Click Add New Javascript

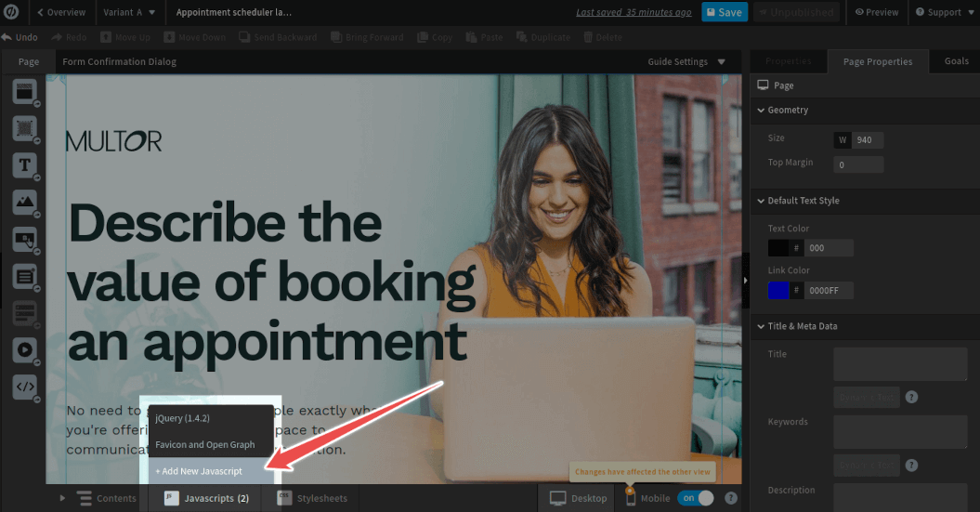point(211,471)
